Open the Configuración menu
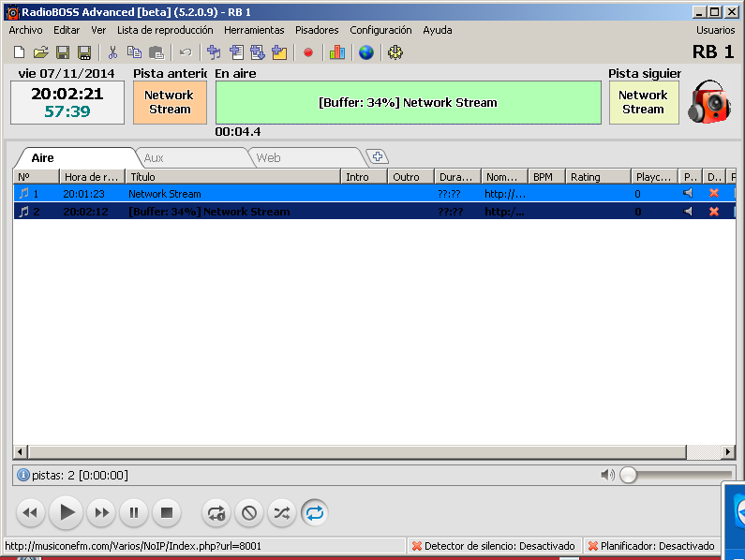The image size is (745, 560). tap(380, 30)
